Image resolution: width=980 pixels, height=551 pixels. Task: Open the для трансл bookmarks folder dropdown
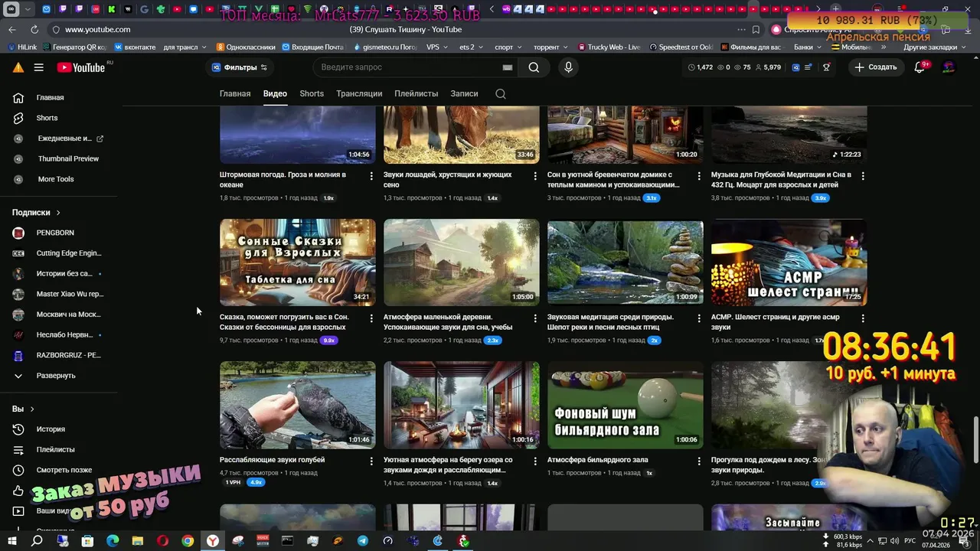[185, 47]
